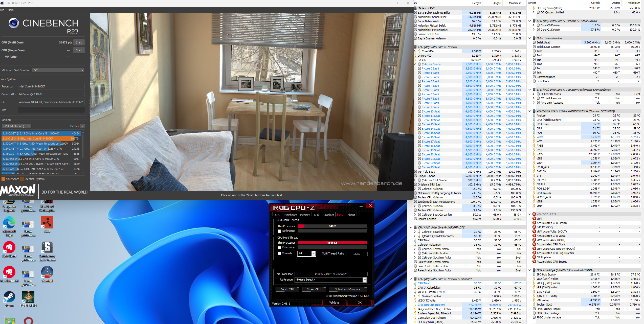
Task: Open Cinebench Help menu
Action: coord(11,10)
